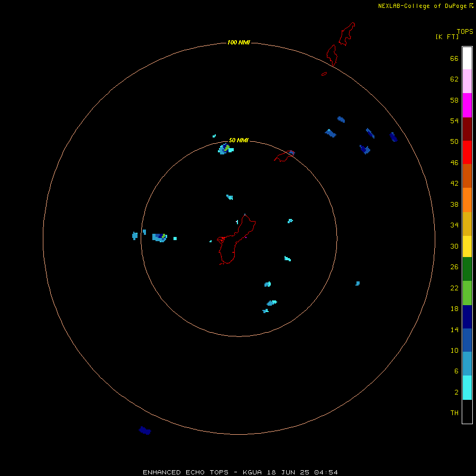Pick the light green 22 legend color
476x476 pixels.
coord(467,293)
